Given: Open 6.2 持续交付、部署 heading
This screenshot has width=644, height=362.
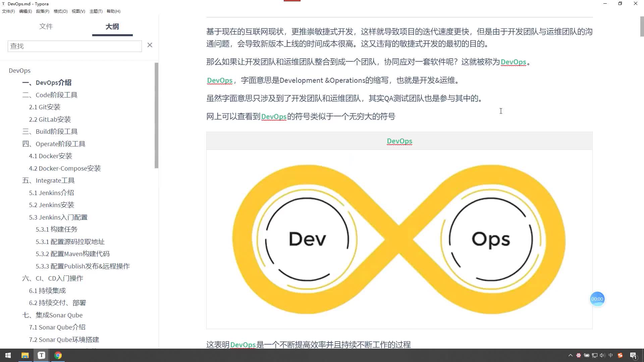Looking at the screenshot, I should point(57,303).
